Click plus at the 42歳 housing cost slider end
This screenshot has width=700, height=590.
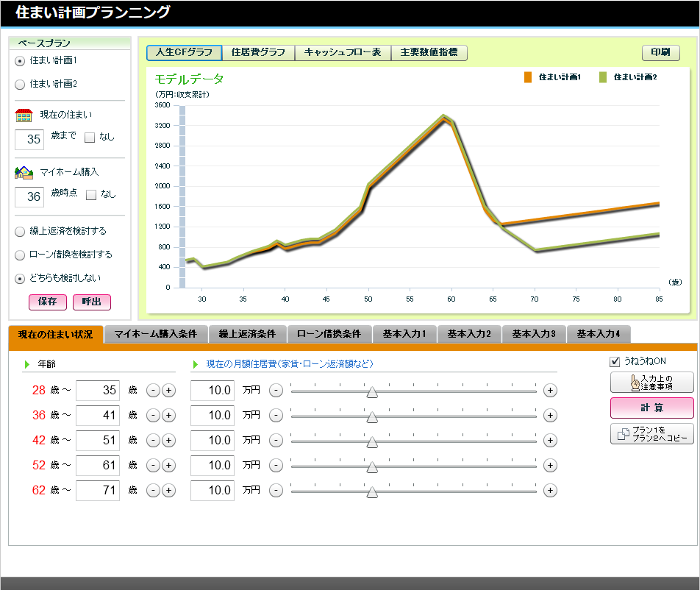click(x=550, y=441)
